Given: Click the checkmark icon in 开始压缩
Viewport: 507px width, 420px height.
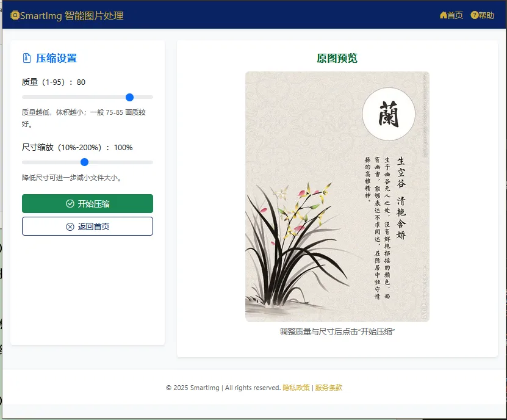Looking at the screenshot, I should click(x=70, y=203).
